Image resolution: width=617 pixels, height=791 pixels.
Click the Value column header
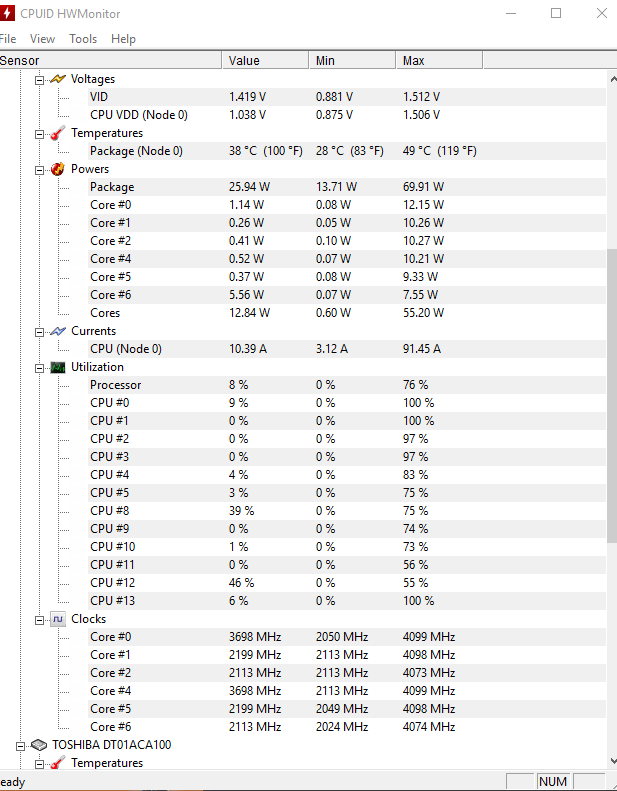pyautogui.click(x=265, y=61)
